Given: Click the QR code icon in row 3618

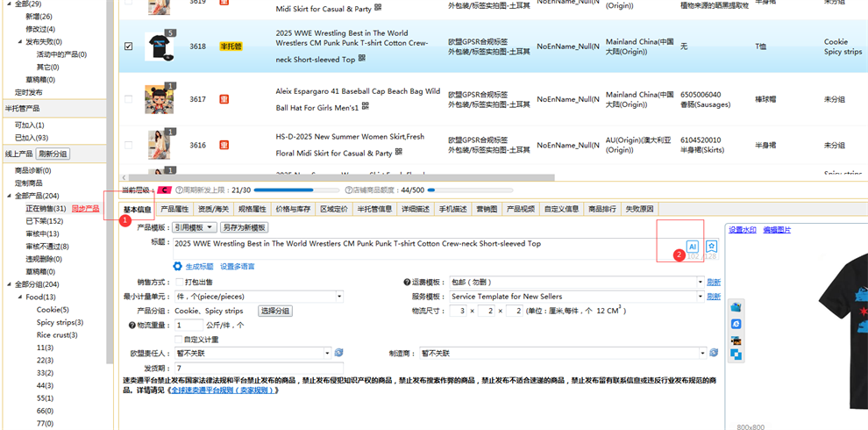Looking at the screenshot, I should point(362,58).
